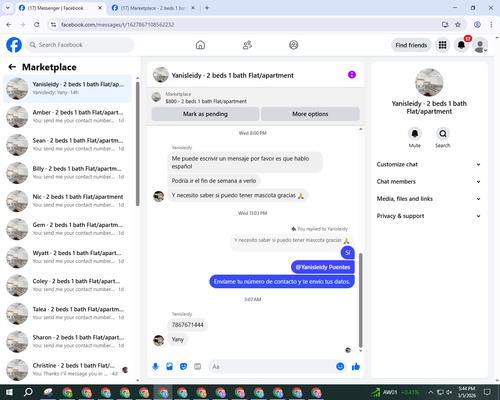Switch to Messenger | Facebook tab

pyautogui.click(x=60, y=8)
